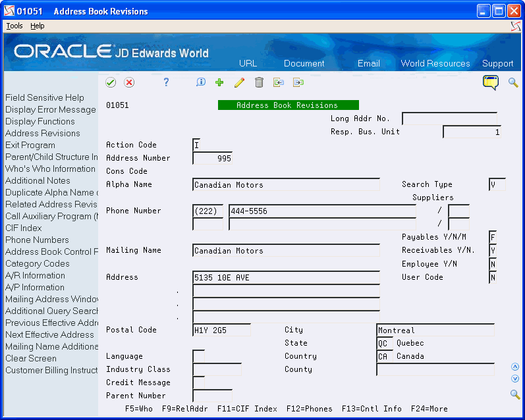Viewport: 525px width, 420px height.
Task: Open the Help menu
Action: click(x=37, y=26)
